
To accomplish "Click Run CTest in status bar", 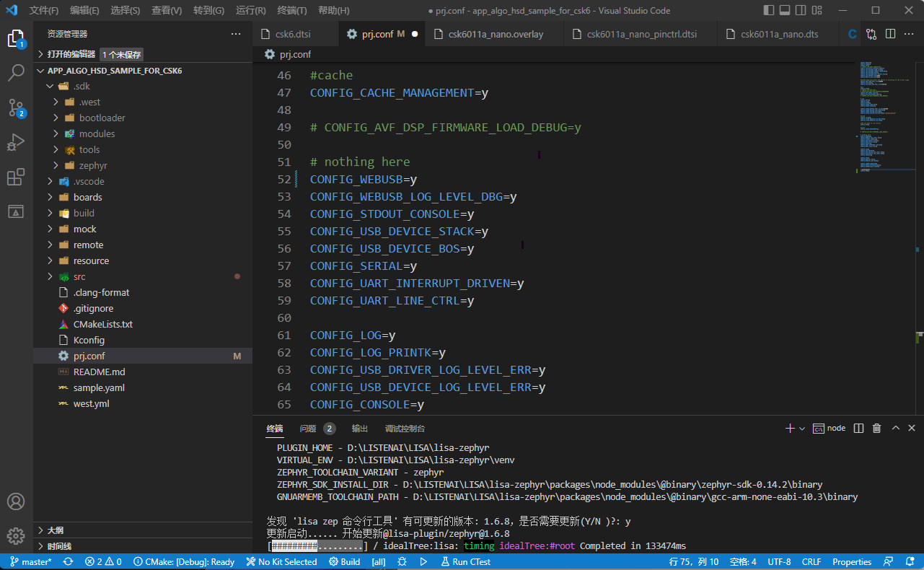I will 465,562.
